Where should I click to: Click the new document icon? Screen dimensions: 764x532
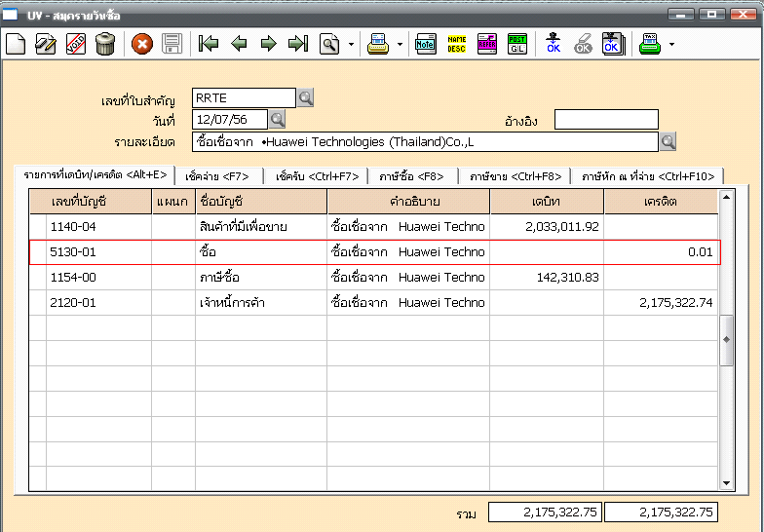pos(16,44)
